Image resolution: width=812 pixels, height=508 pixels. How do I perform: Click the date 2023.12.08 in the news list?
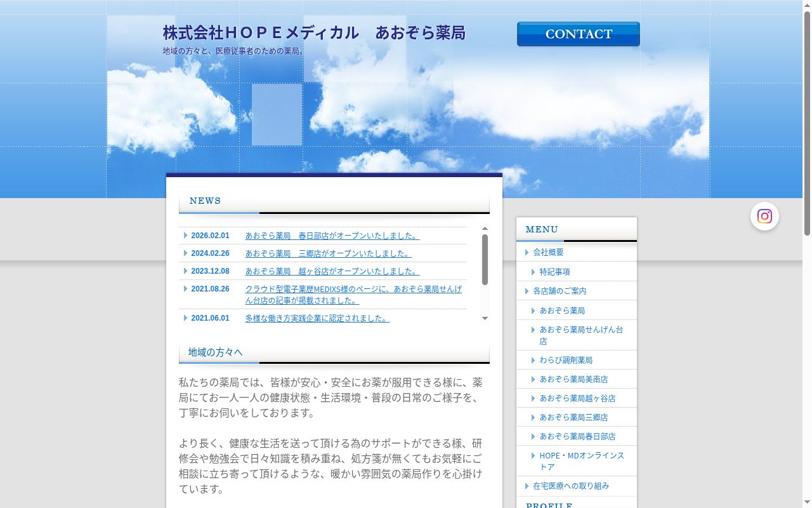210,271
